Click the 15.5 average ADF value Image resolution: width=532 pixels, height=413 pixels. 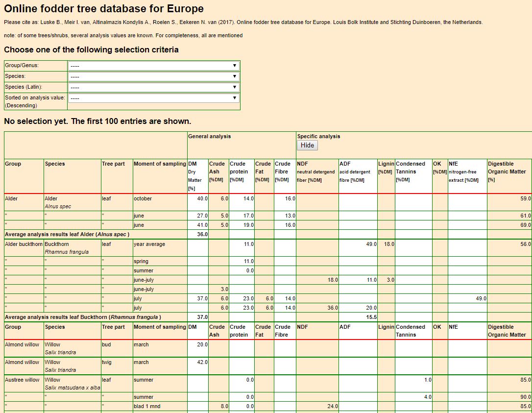click(x=371, y=317)
